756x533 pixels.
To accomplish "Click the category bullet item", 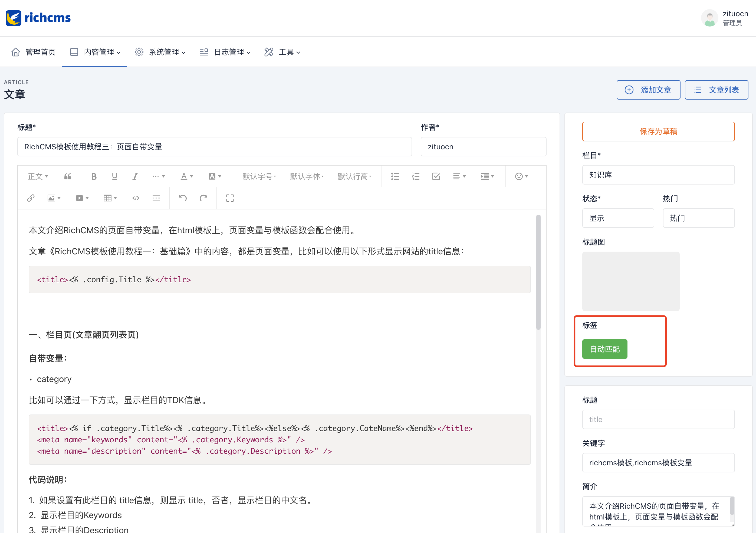I will click(54, 379).
